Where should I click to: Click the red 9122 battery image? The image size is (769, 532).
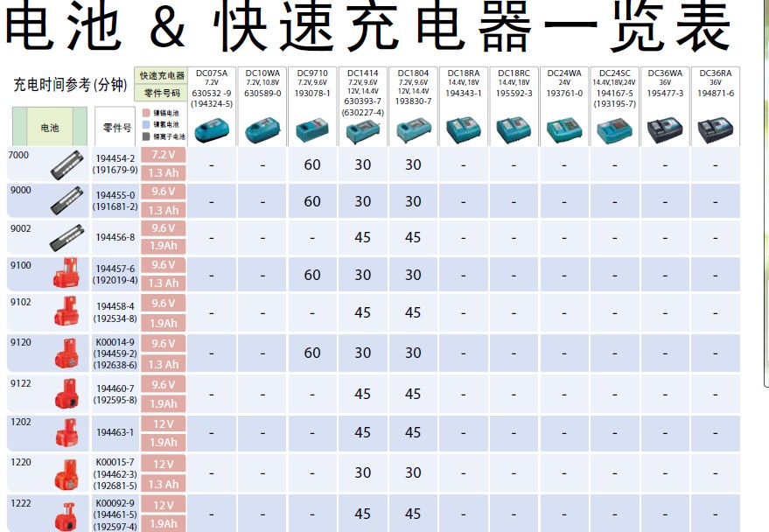pos(66,394)
